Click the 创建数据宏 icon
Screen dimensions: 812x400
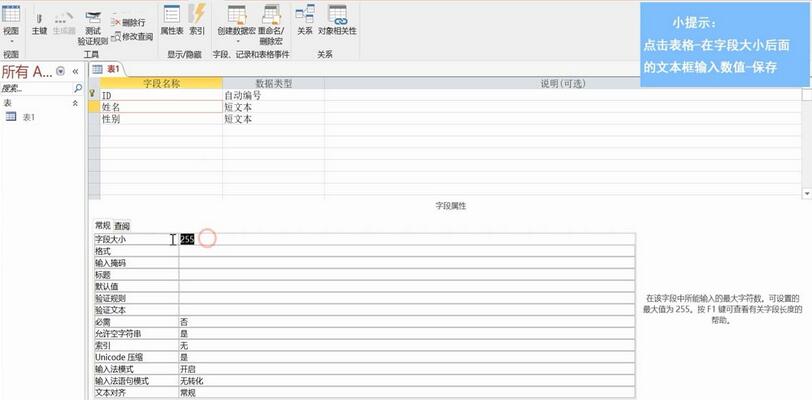237,20
